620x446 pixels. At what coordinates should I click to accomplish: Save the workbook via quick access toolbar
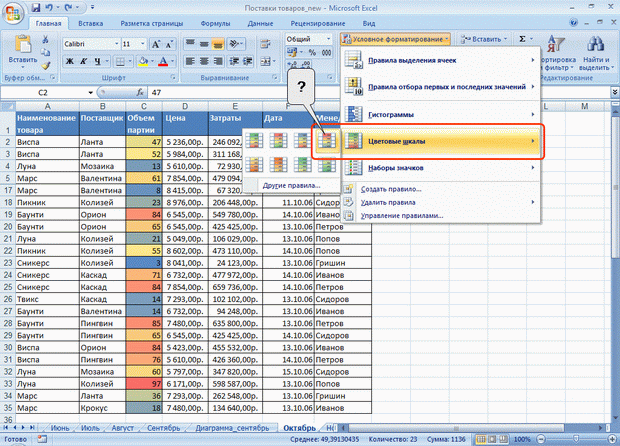click(x=36, y=8)
